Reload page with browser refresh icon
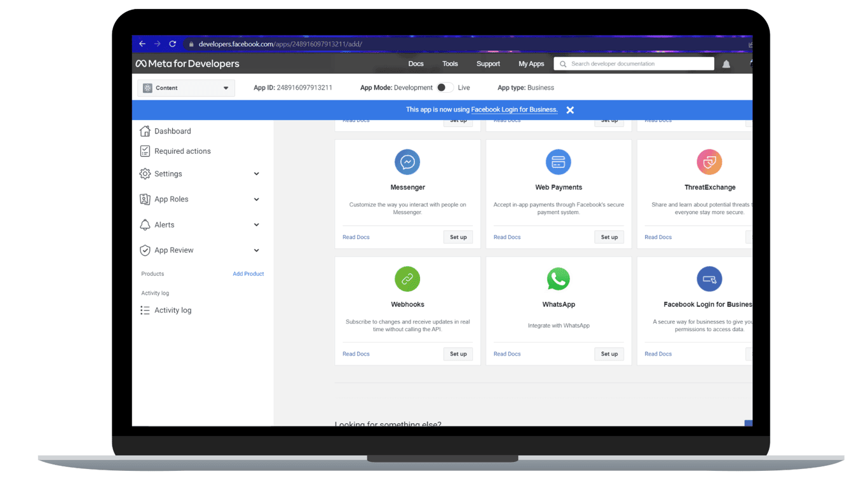The image size is (868, 488). coord(172,44)
